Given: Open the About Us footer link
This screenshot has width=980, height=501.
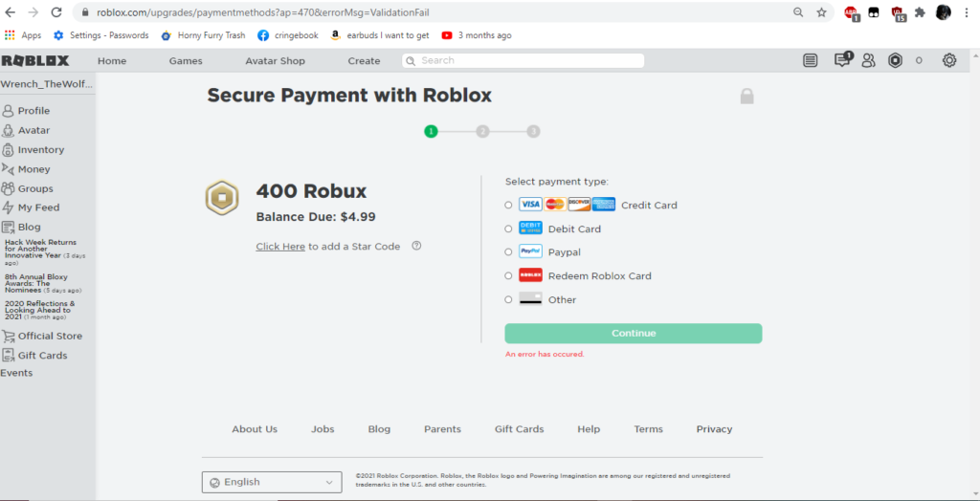Looking at the screenshot, I should [x=255, y=429].
